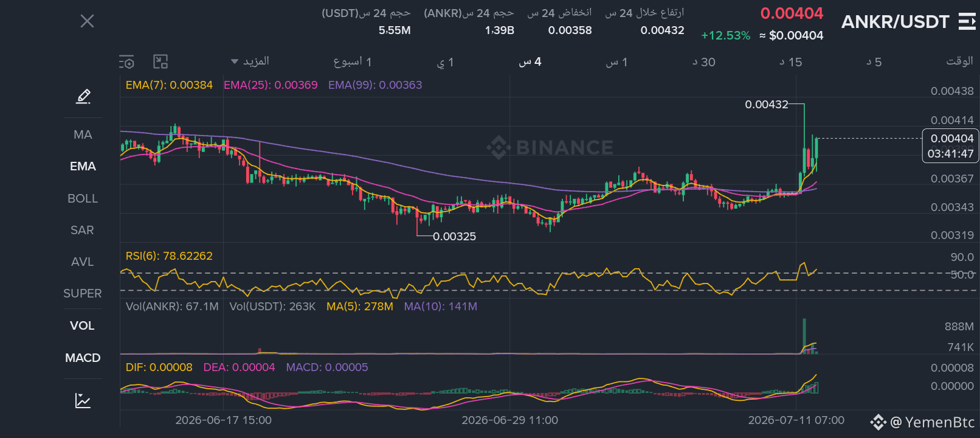The height and width of the screenshot is (438, 980).
Task: Click the red 0.00404 last price
Action: click(x=792, y=13)
